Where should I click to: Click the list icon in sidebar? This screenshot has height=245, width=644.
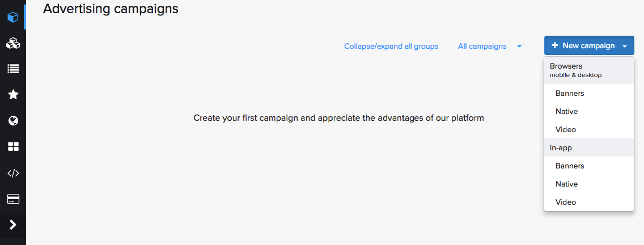coord(12,69)
